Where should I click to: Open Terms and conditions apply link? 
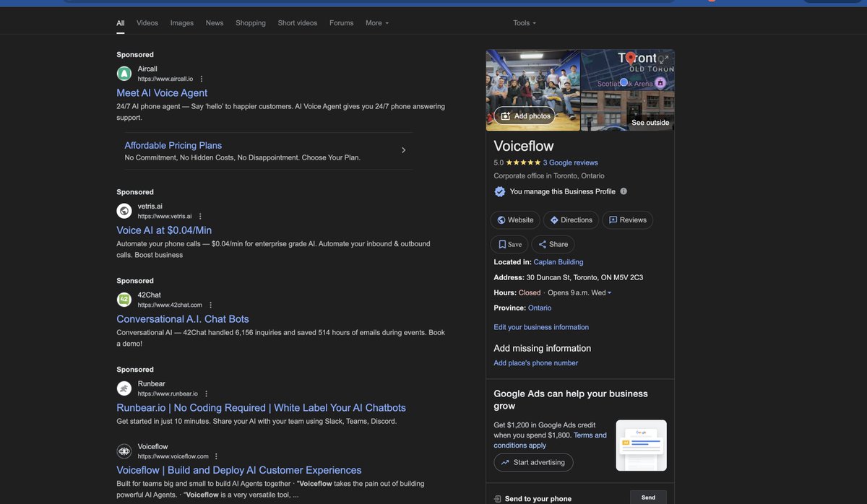coord(551,440)
